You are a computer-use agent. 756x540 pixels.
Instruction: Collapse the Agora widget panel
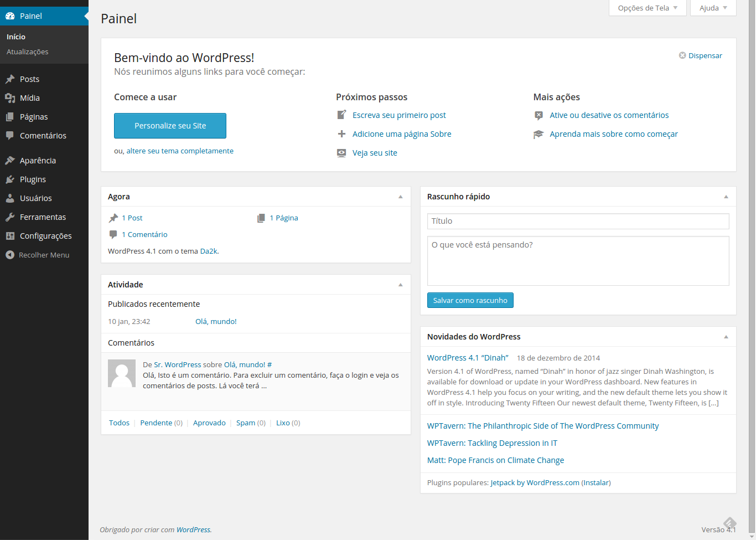[401, 197]
